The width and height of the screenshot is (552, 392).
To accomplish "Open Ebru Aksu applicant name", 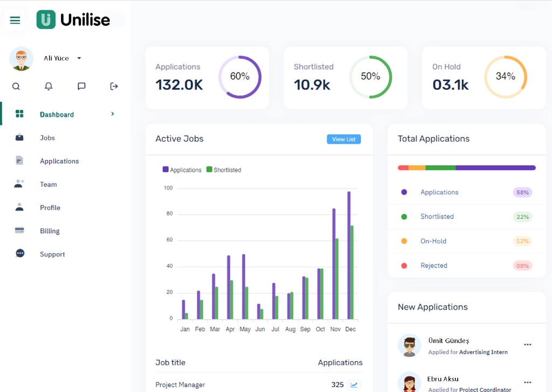I will (x=443, y=379).
